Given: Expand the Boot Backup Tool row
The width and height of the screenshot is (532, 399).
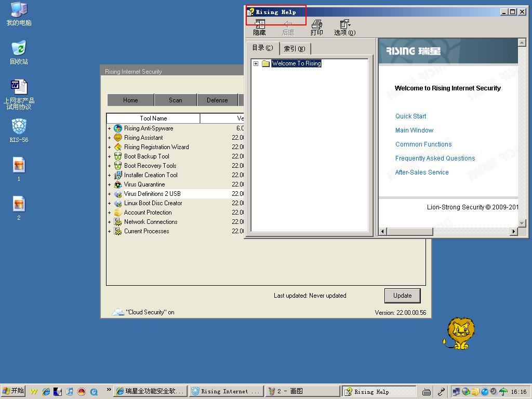Looking at the screenshot, I should coord(109,157).
